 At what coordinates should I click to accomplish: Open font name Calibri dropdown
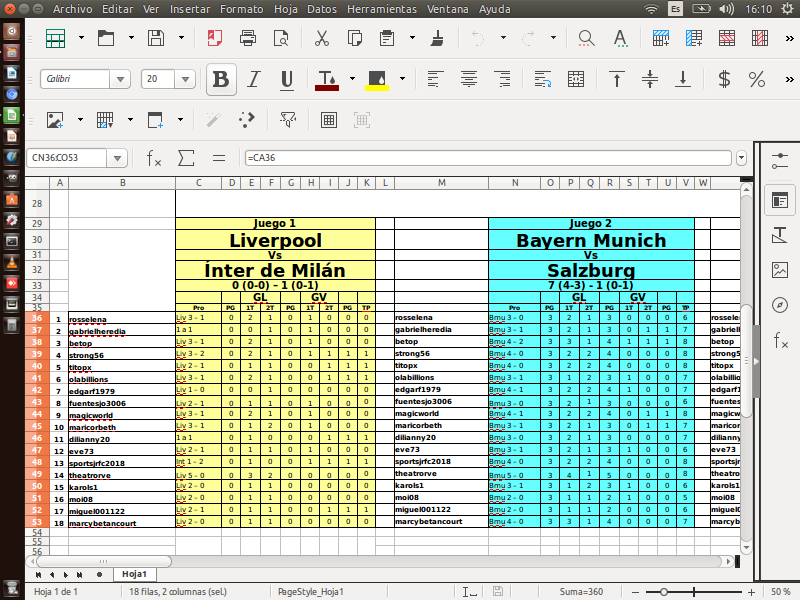[120, 79]
